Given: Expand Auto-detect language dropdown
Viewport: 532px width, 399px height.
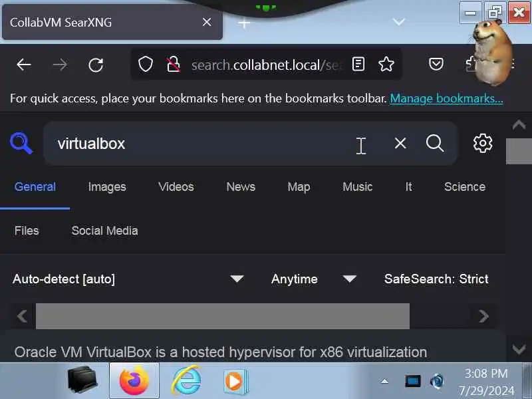Looking at the screenshot, I should pos(128,279).
